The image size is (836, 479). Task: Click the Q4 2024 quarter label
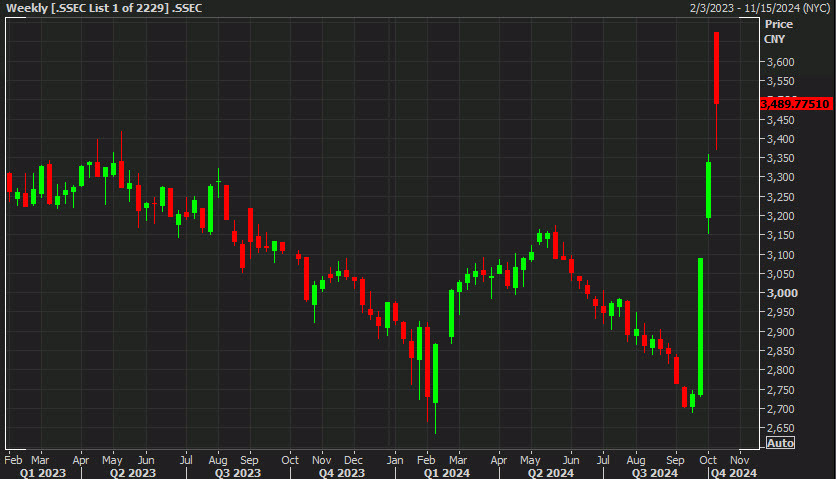pos(734,473)
